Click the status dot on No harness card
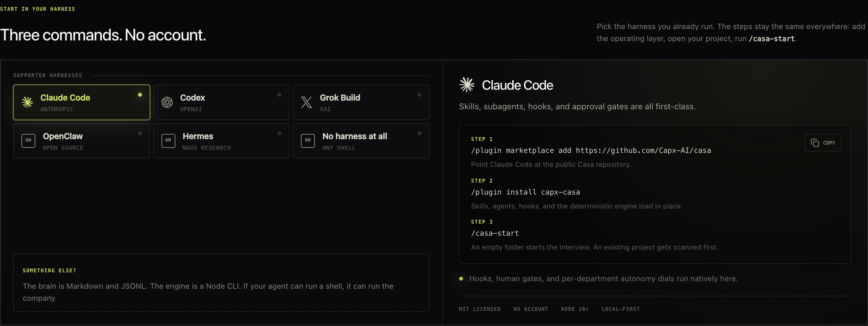Image resolution: width=868 pixels, height=326 pixels. click(419, 133)
